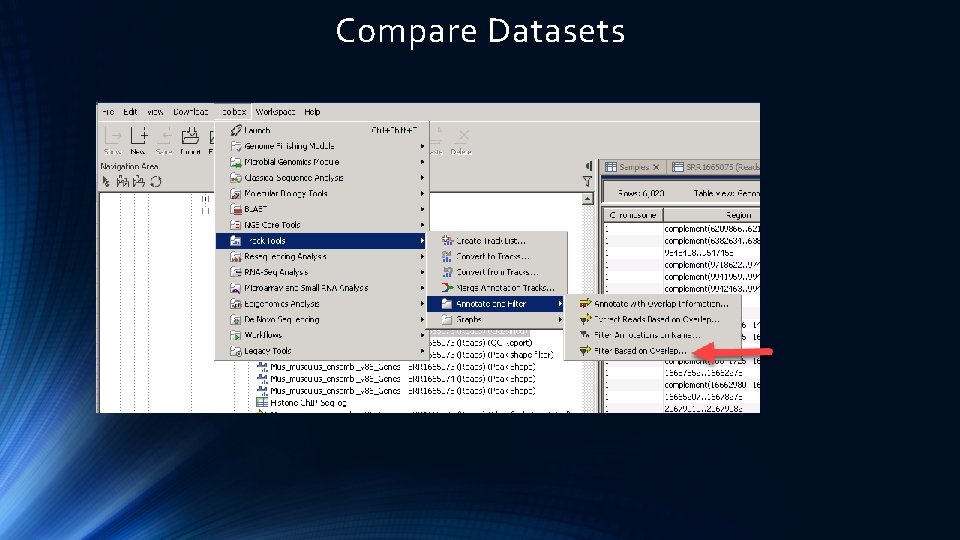Click the Save toolbar icon

[x=164, y=141]
